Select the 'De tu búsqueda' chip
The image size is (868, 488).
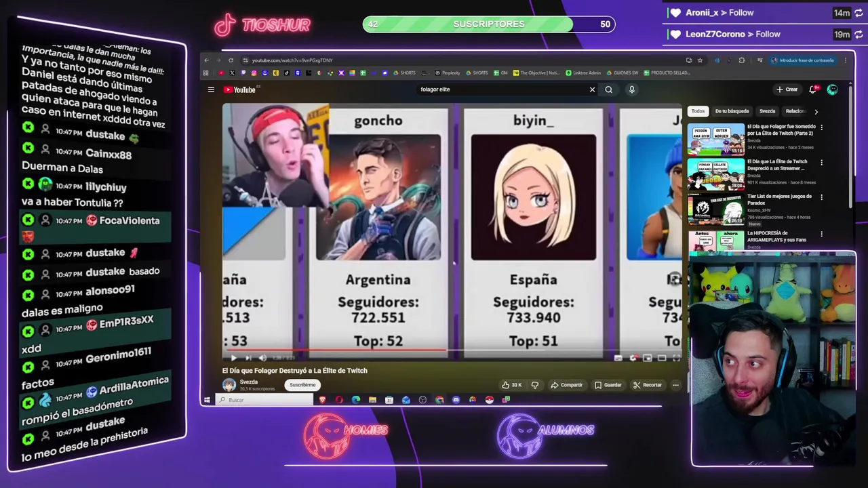coord(732,111)
